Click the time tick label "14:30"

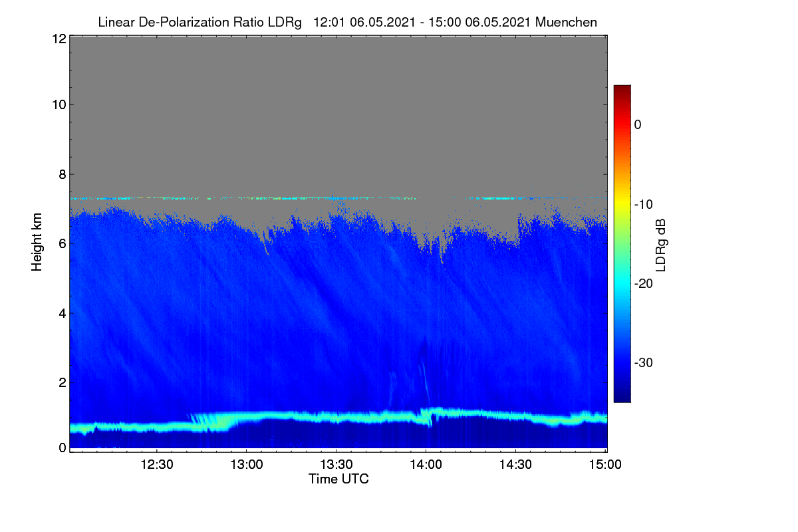[x=516, y=464]
